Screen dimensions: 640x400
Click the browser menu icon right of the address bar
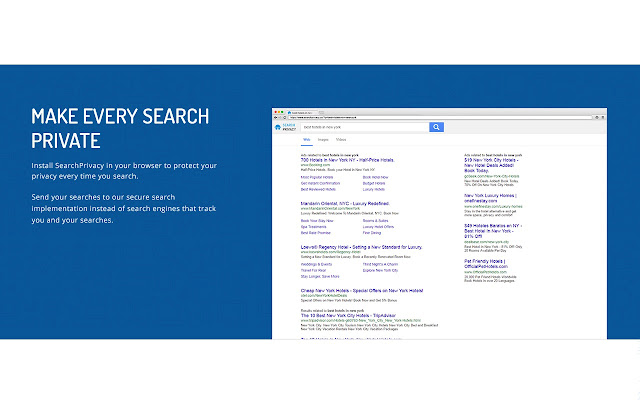(x=603, y=118)
